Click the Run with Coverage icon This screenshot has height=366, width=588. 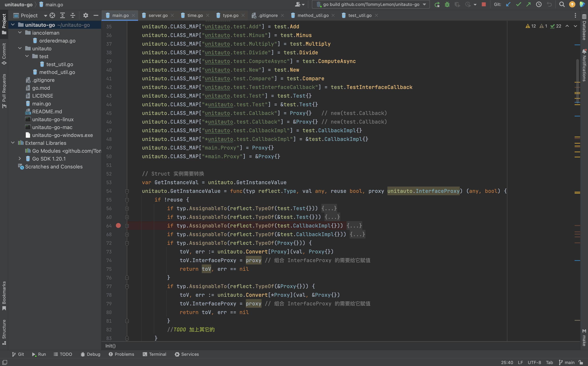point(457,4)
